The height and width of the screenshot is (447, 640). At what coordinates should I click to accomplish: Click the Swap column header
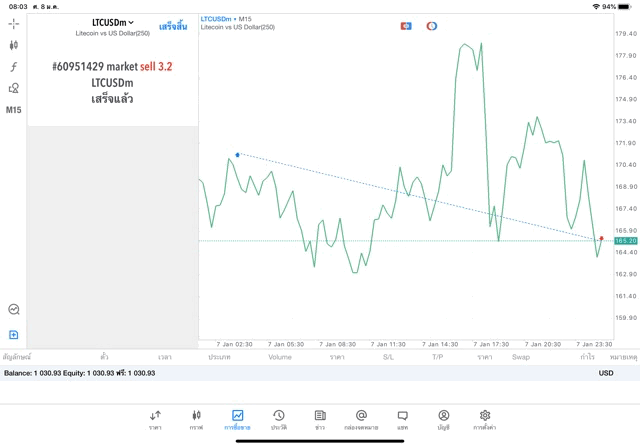(521, 357)
